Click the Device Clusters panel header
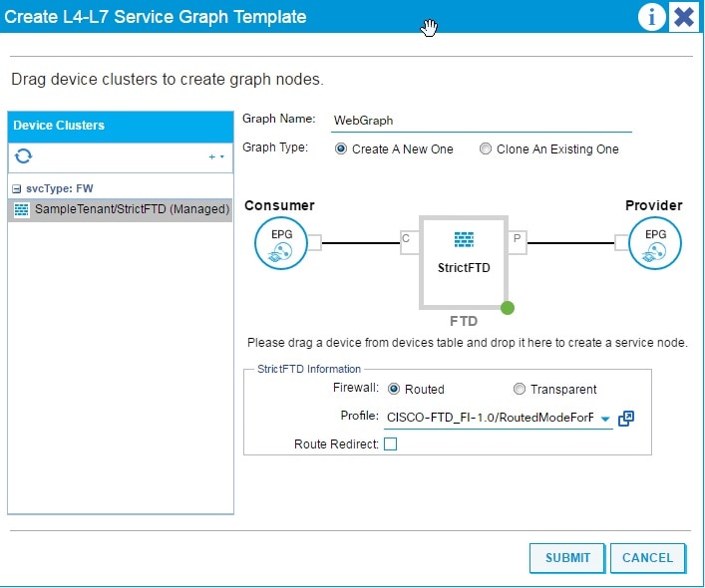 [121, 126]
